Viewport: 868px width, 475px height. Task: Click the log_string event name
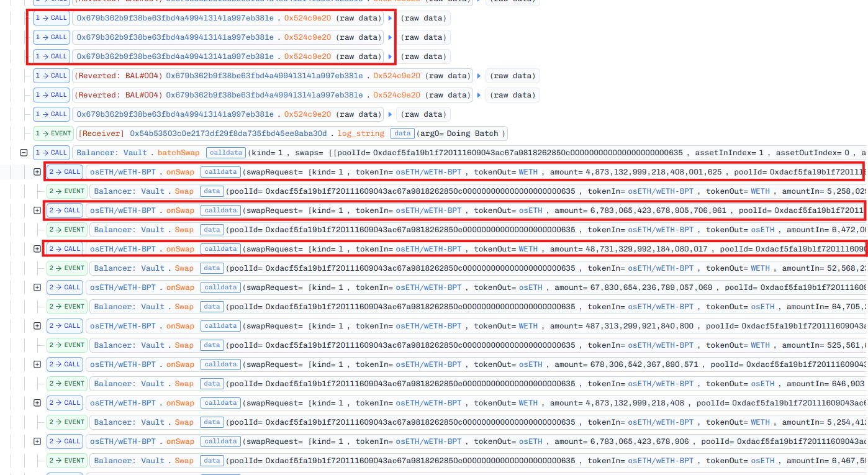click(x=361, y=133)
